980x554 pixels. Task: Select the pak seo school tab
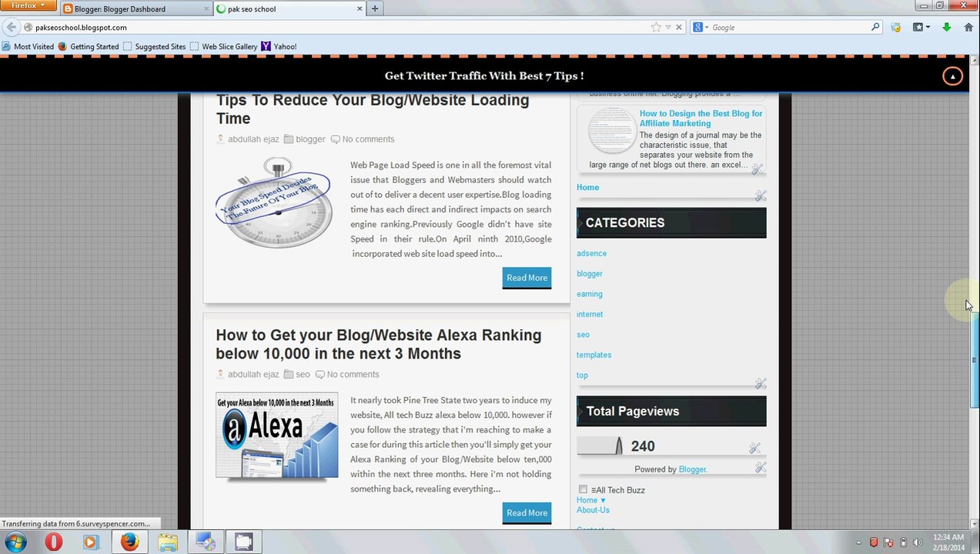(289, 9)
